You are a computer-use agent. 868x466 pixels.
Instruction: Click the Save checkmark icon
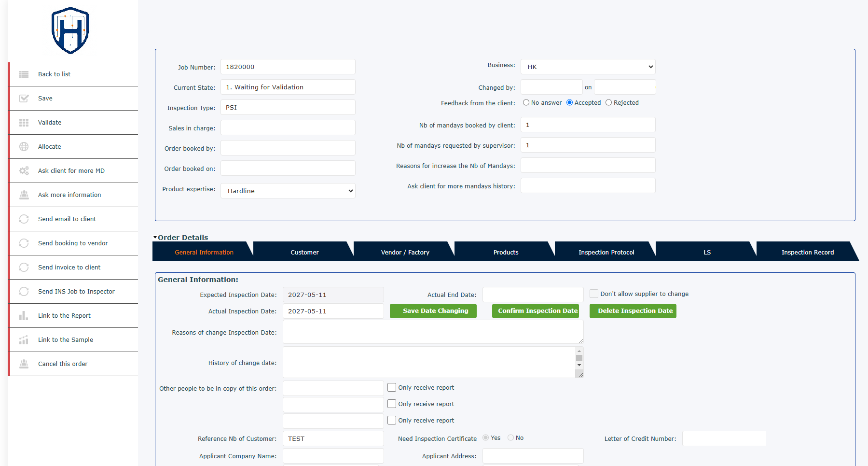(x=24, y=99)
